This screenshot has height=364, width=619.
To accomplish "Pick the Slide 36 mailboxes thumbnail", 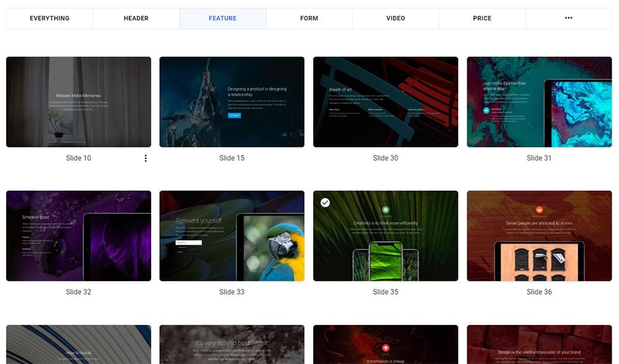I will pyautogui.click(x=539, y=236).
